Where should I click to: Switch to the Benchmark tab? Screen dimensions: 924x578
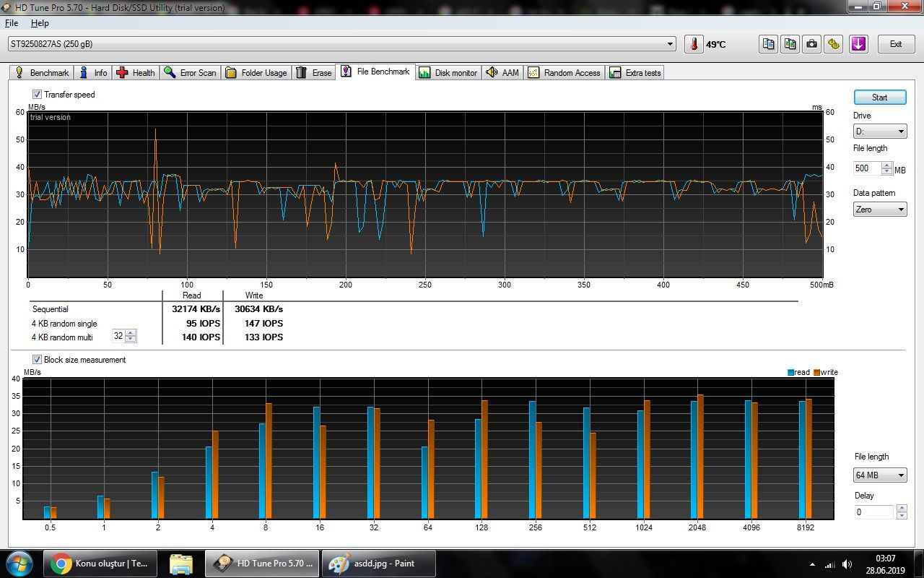[x=42, y=73]
